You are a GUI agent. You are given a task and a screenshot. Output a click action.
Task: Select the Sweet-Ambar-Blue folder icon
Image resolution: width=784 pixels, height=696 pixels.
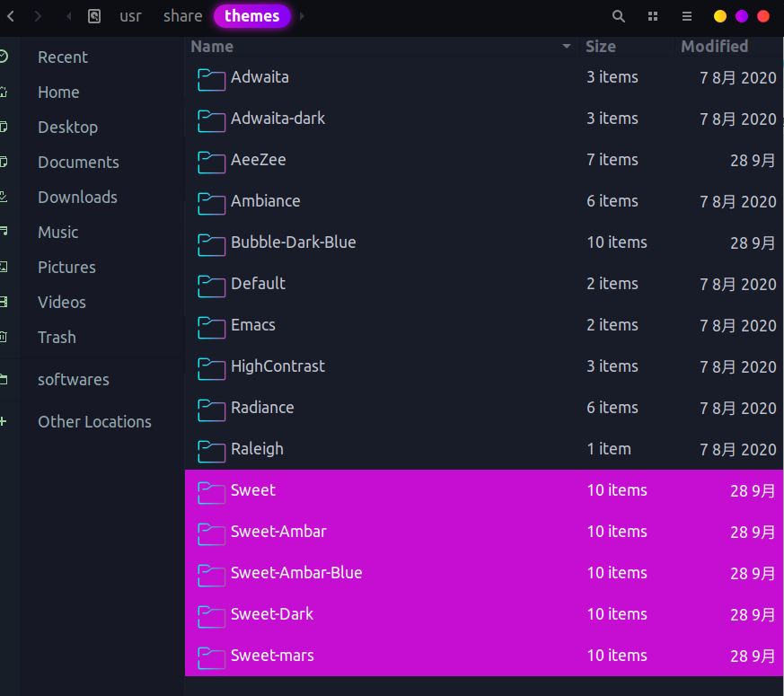(211, 575)
